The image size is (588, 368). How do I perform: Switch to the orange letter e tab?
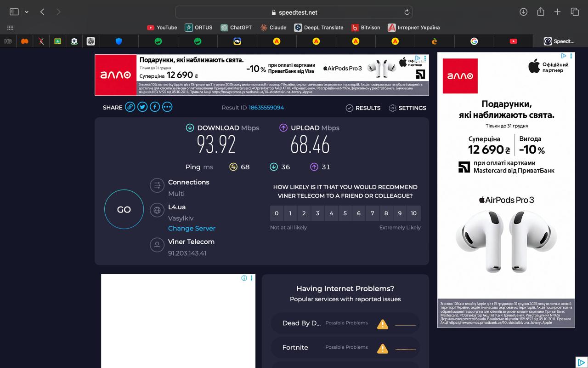click(x=435, y=41)
